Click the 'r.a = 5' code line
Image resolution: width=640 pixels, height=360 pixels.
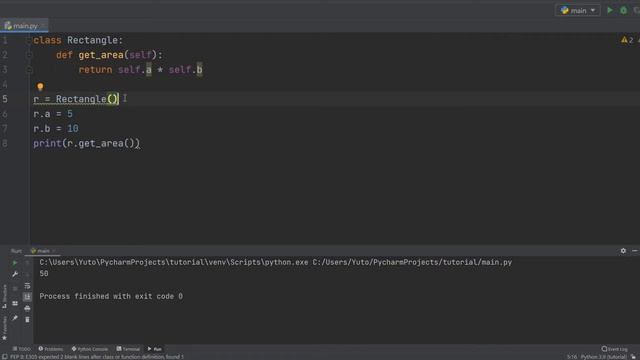point(53,114)
